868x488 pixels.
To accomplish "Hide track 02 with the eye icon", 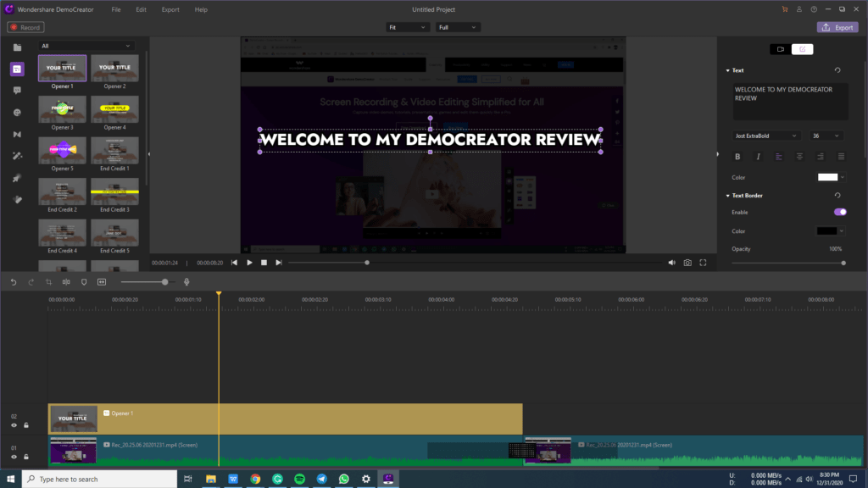I will (x=14, y=425).
